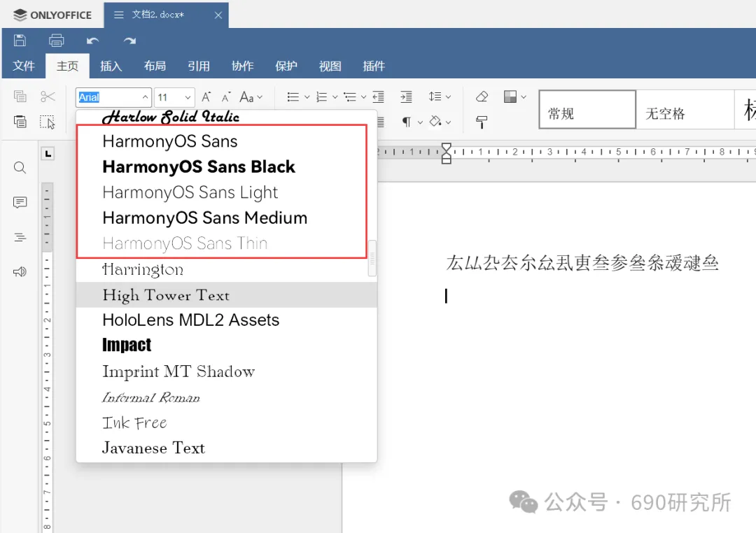Switch to the 主页 tab

pos(67,66)
